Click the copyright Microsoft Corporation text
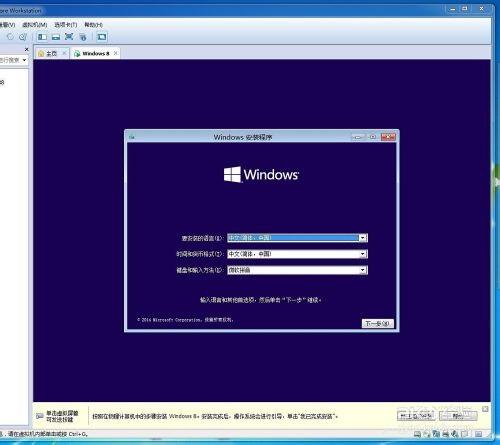This screenshot has width=500, height=445. (x=185, y=320)
